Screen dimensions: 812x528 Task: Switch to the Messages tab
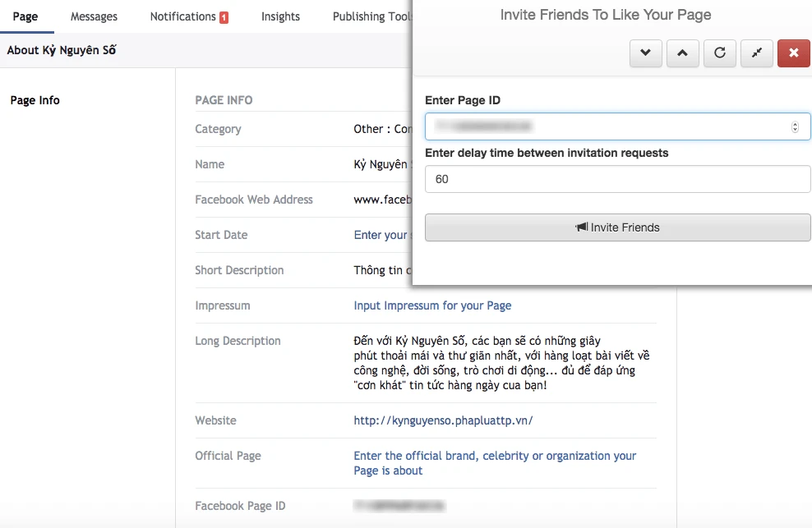coord(94,16)
